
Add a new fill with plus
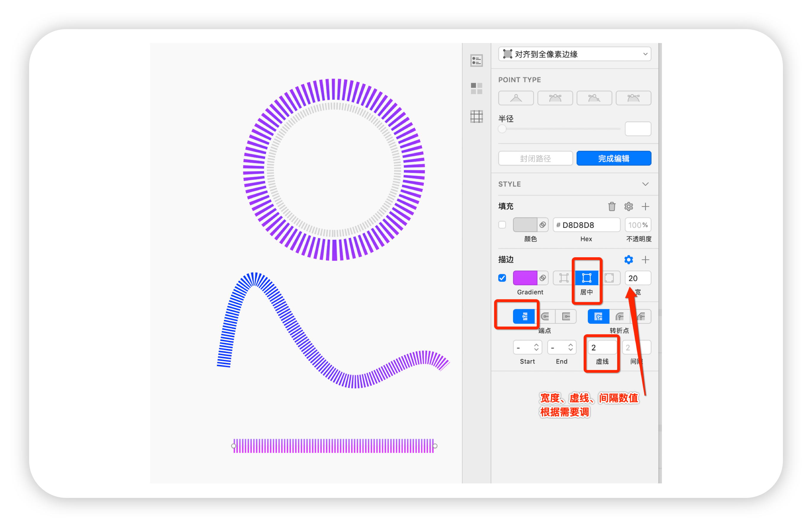coord(645,207)
